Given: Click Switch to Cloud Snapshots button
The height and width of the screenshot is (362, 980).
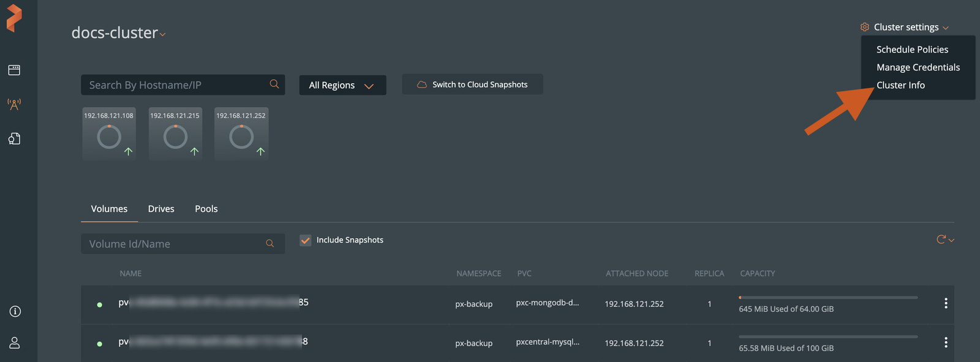Looking at the screenshot, I should click(x=472, y=85).
